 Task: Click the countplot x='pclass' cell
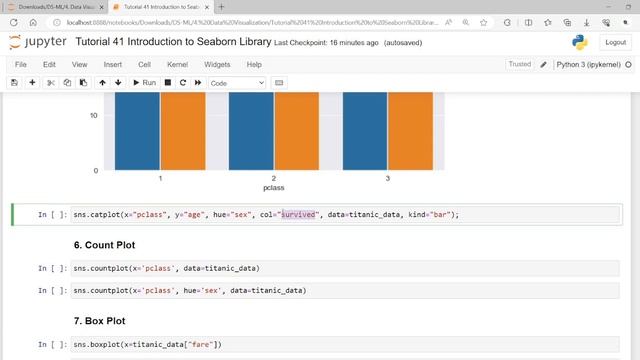(x=345, y=268)
